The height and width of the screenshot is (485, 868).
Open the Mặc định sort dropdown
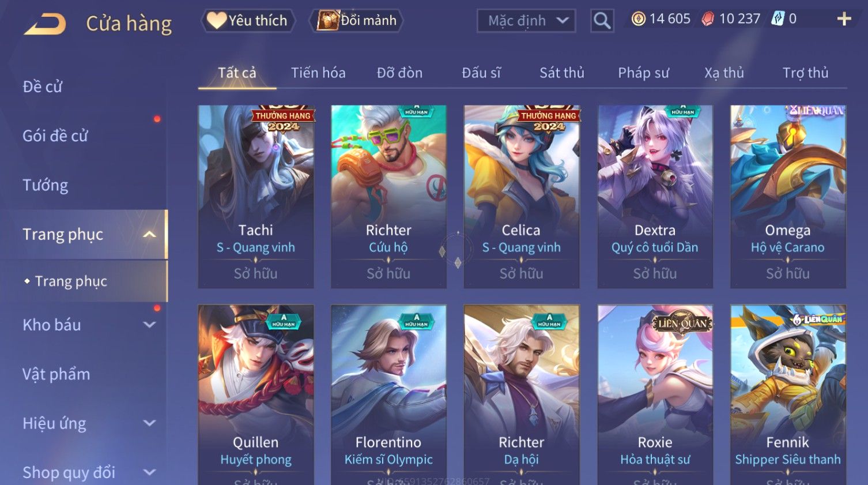pyautogui.click(x=526, y=21)
